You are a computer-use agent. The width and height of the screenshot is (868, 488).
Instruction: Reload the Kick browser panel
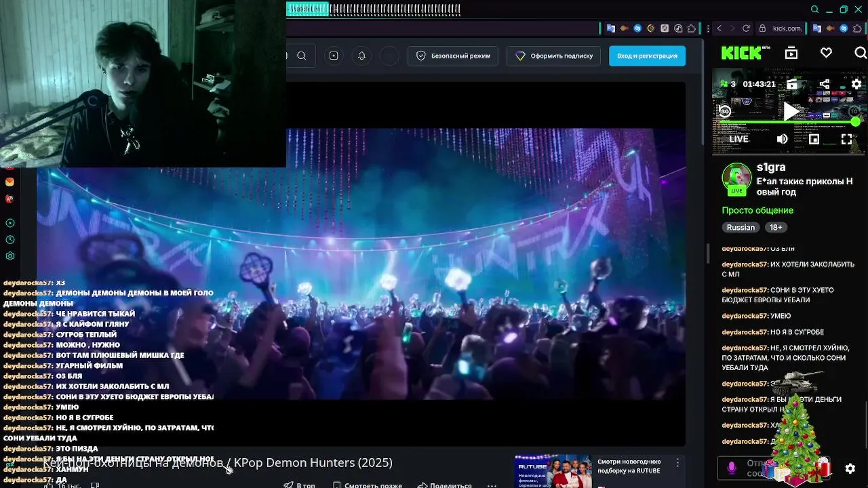tap(746, 28)
